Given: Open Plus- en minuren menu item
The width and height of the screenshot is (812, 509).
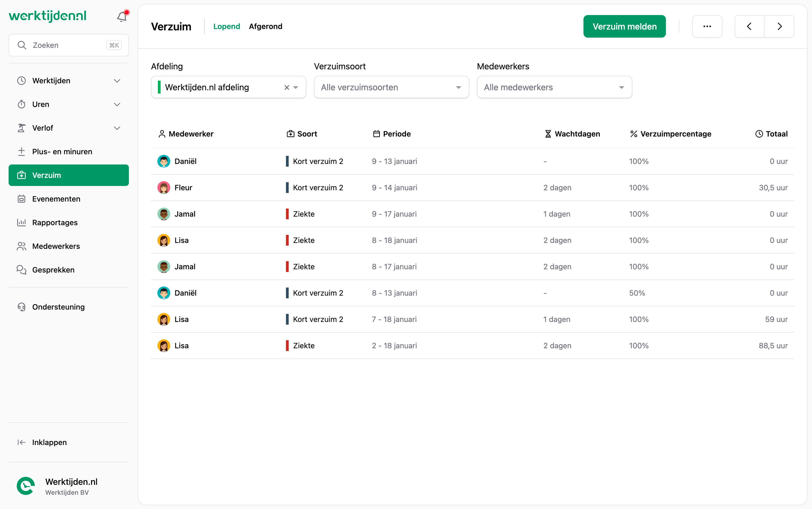Looking at the screenshot, I should pos(69,152).
